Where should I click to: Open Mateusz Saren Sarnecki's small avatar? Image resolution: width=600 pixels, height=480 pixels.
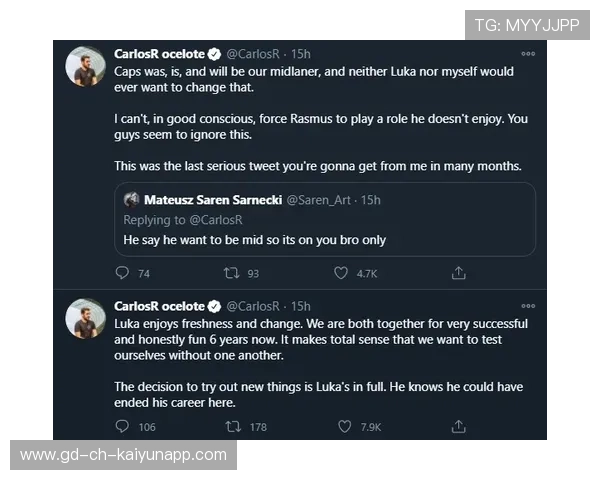(x=131, y=200)
